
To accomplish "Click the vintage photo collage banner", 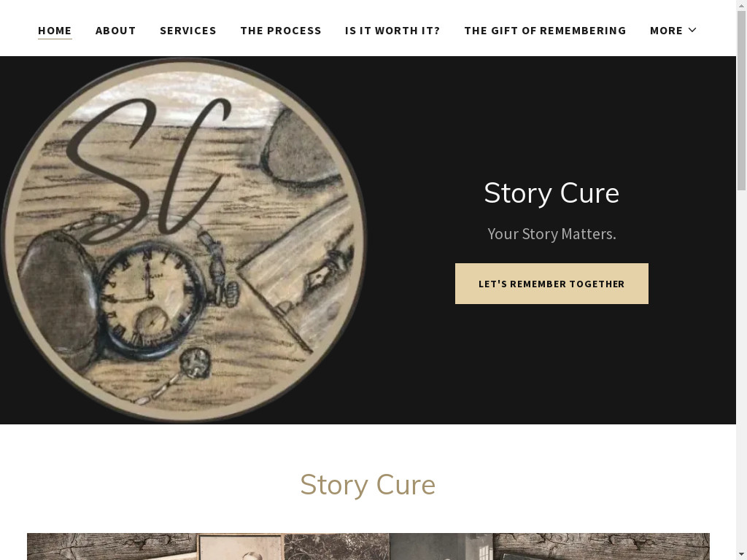I will 368,547.
